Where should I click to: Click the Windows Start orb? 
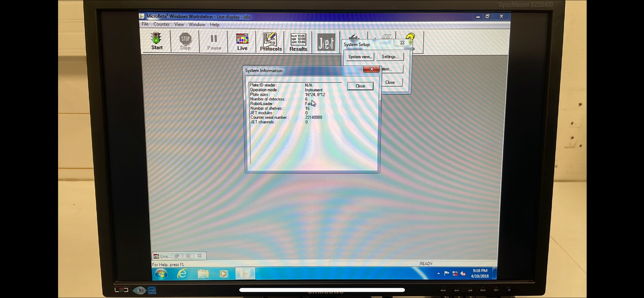pos(161,274)
